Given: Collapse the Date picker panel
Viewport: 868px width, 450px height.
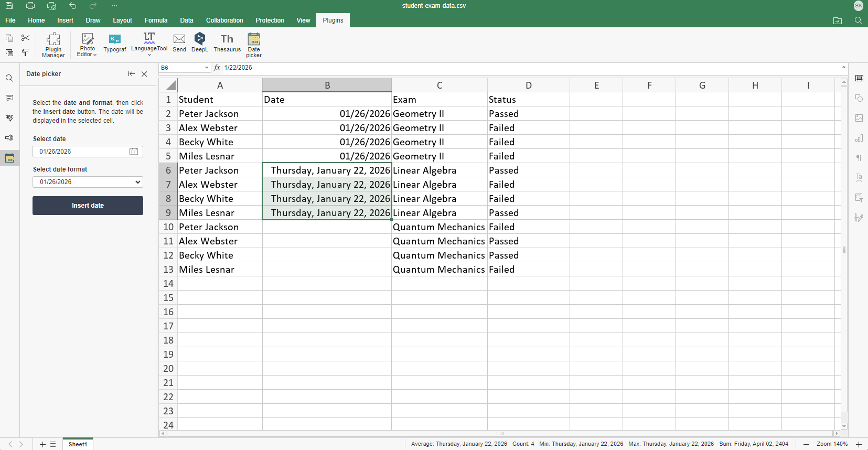Looking at the screenshot, I should [x=131, y=74].
